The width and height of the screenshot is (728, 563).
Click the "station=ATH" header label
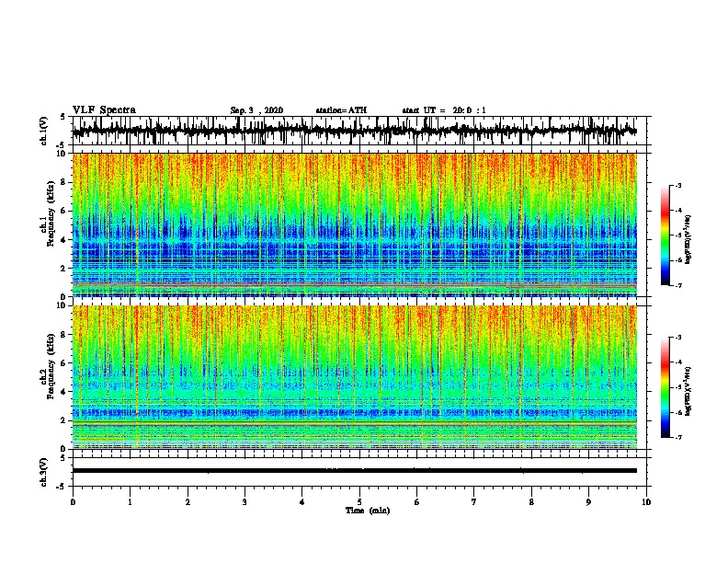(x=341, y=110)
